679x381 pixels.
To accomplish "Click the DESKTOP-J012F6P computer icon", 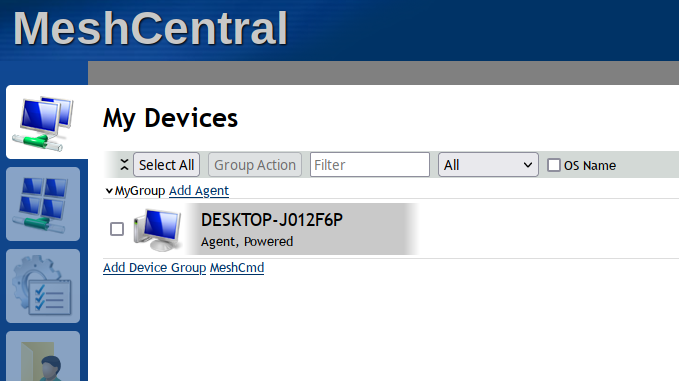I will pyautogui.click(x=157, y=229).
